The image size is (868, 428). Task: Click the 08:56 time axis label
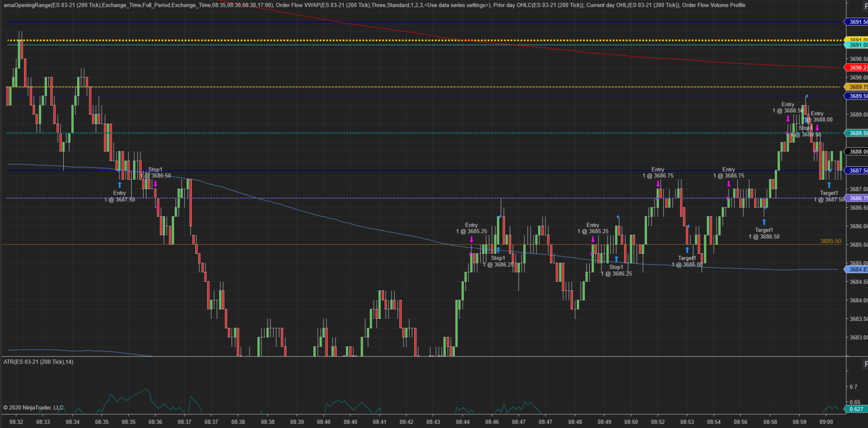click(x=740, y=422)
